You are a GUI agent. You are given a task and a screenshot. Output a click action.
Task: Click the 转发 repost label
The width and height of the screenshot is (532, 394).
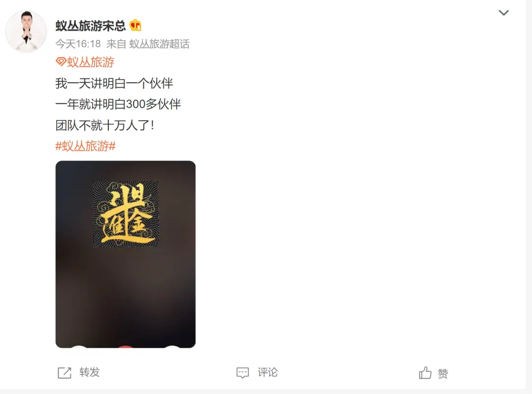coord(90,372)
